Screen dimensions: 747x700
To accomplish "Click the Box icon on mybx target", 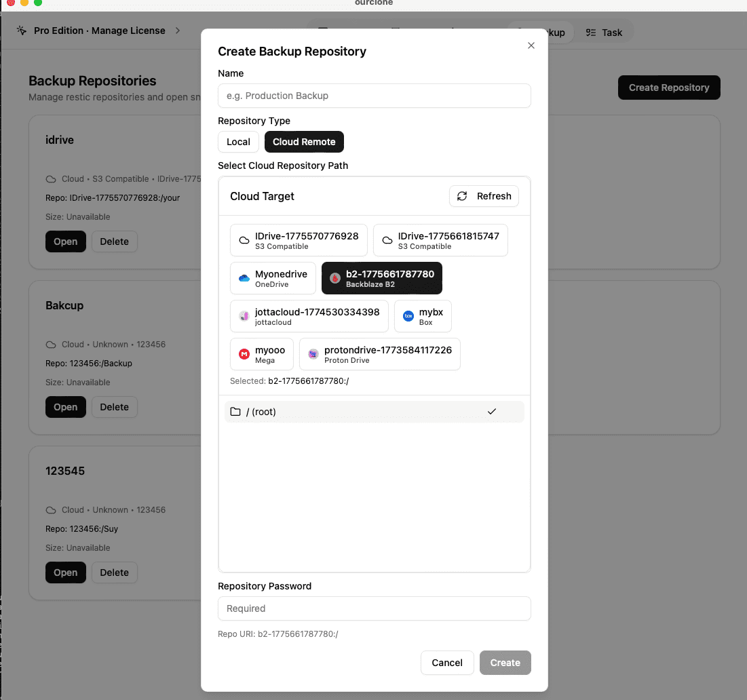I will click(408, 315).
